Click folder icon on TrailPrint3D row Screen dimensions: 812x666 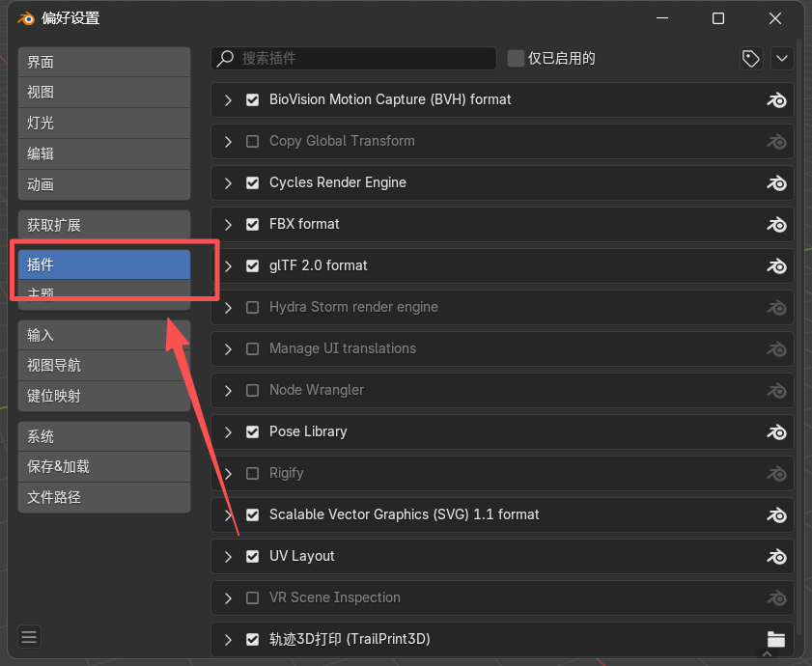point(776,639)
